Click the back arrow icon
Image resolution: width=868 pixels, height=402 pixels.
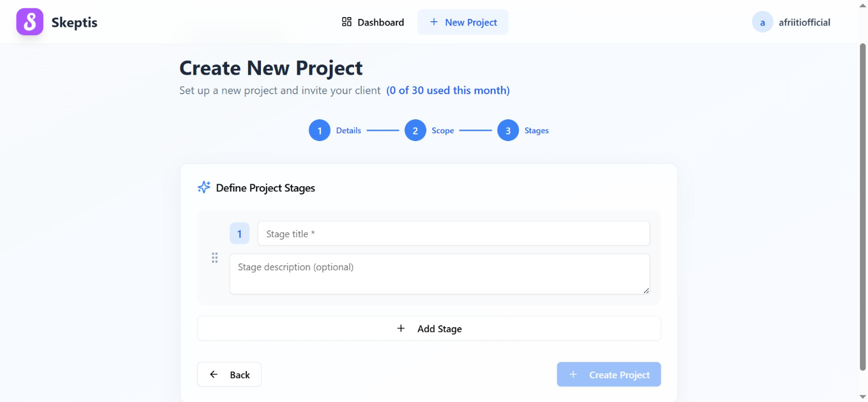click(x=213, y=374)
